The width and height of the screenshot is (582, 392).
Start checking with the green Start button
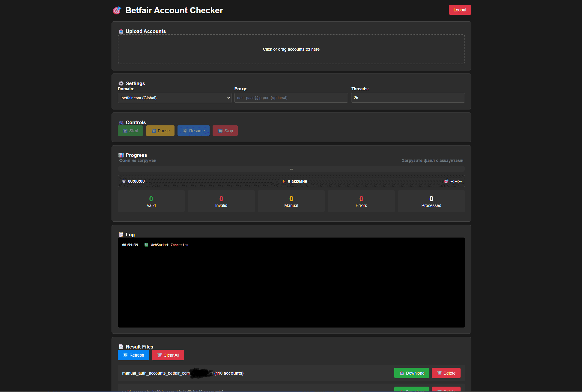point(130,131)
